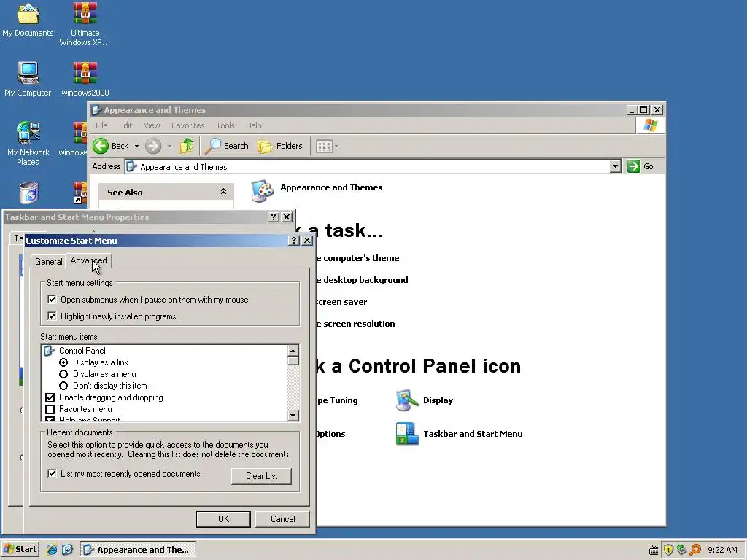Image resolution: width=747 pixels, height=560 pixels.
Task: Uncheck Highlight newly installed programs
Action: (52, 316)
